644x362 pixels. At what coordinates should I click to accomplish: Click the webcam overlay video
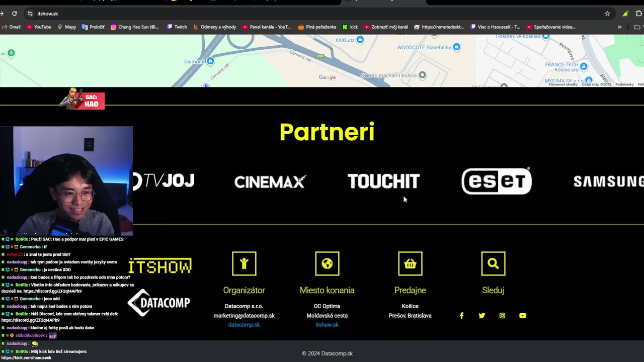(x=66, y=181)
